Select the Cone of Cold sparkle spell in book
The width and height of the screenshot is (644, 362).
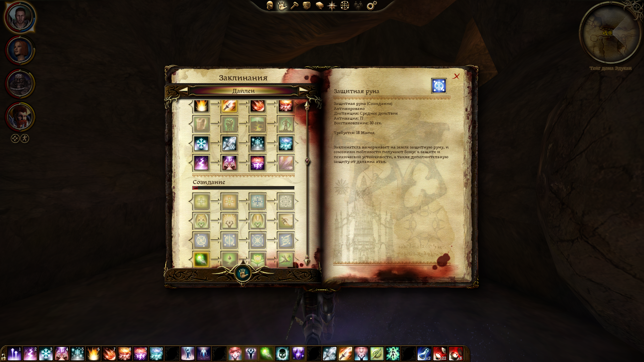pyautogui.click(x=258, y=143)
